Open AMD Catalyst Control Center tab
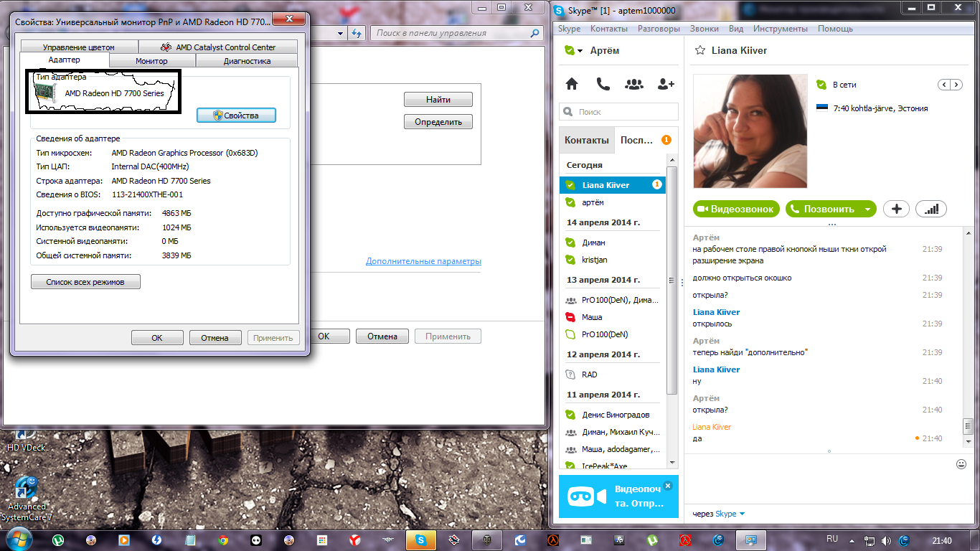 217,47
